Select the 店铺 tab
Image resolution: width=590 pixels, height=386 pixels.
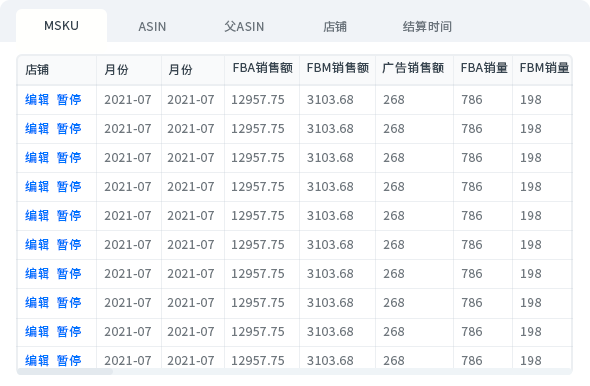point(335,26)
